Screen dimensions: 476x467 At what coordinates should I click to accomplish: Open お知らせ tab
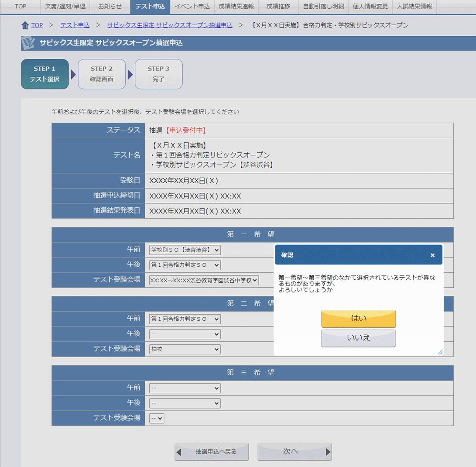110,7
